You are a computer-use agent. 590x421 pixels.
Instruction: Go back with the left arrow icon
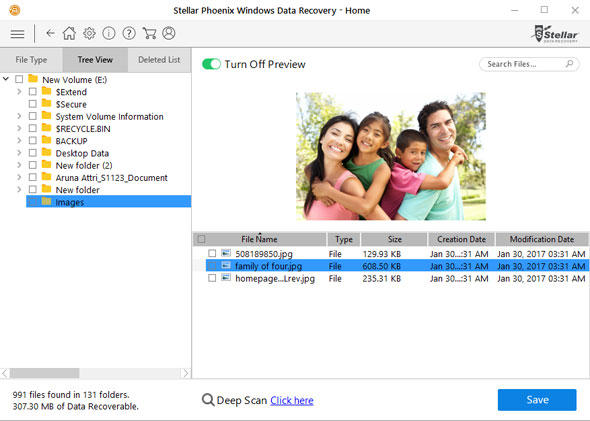50,33
